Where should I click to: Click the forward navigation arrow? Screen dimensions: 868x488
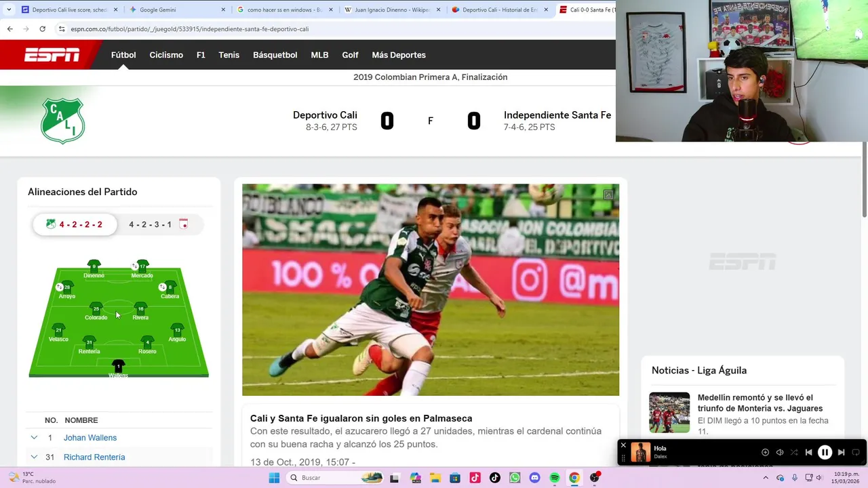26,29
